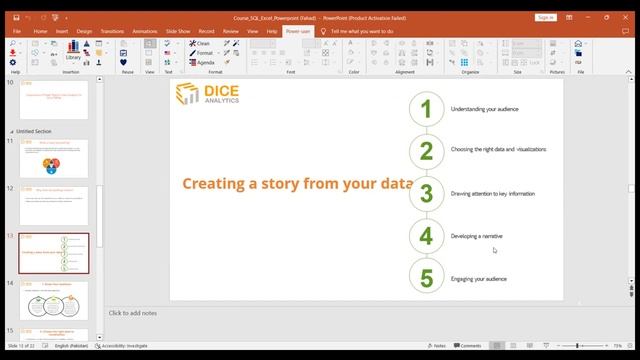This screenshot has height=360, width=640.
Task: Open the Library gallery button
Action: coord(73,51)
